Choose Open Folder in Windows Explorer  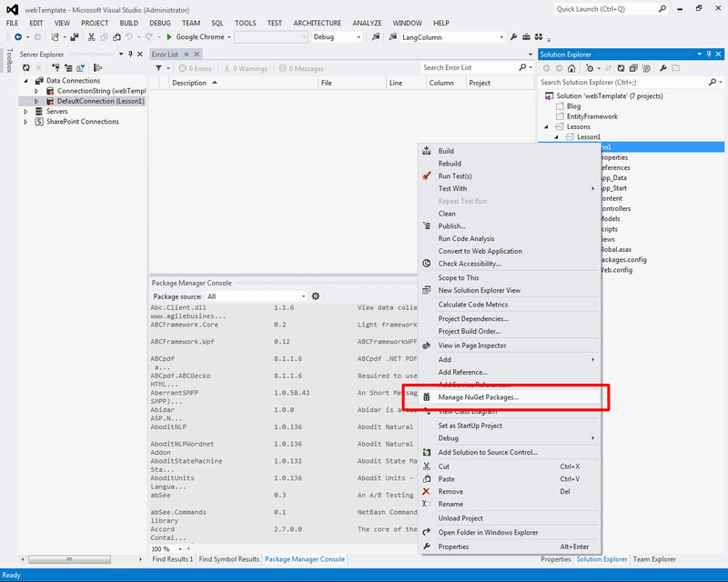509,532
